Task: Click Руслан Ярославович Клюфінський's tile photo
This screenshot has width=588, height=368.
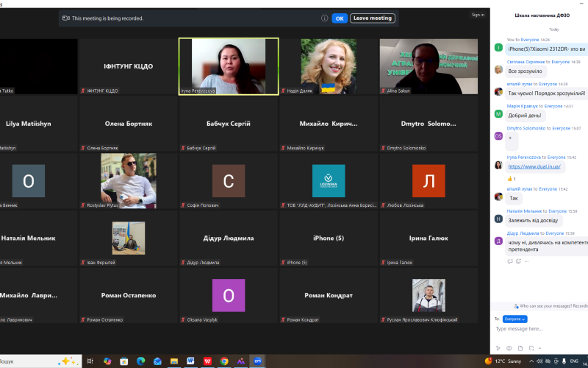Action: [x=429, y=295]
